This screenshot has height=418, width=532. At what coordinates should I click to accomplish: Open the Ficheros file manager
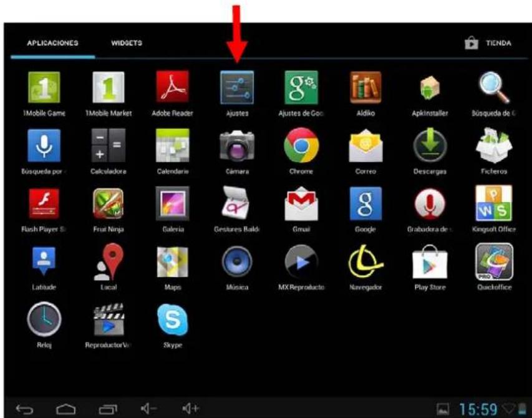[x=495, y=145]
